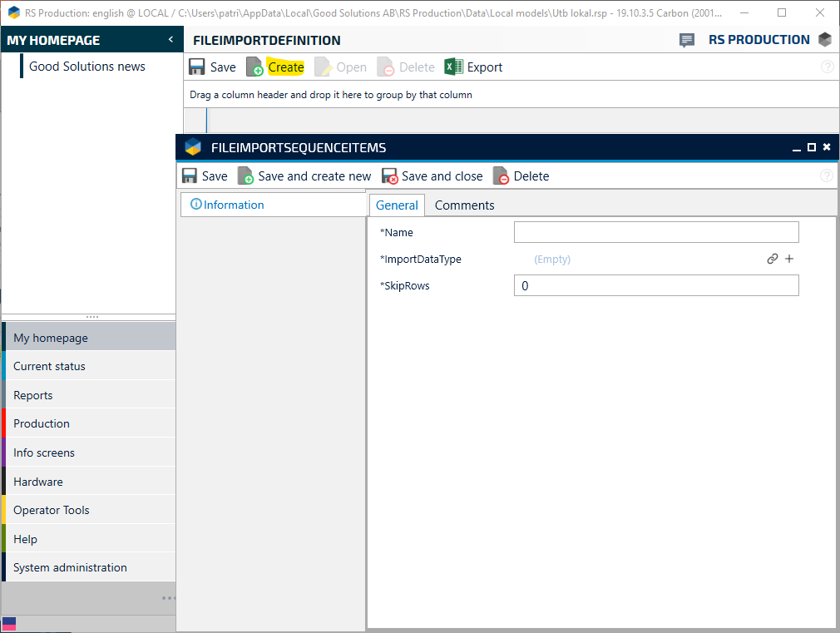
Task: Click the link icon beside ImportDataType
Action: (x=773, y=259)
